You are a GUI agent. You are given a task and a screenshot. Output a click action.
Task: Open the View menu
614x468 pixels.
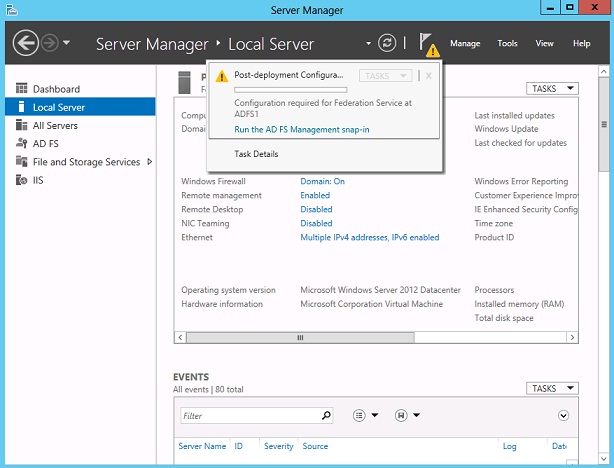click(x=544, y=43)
